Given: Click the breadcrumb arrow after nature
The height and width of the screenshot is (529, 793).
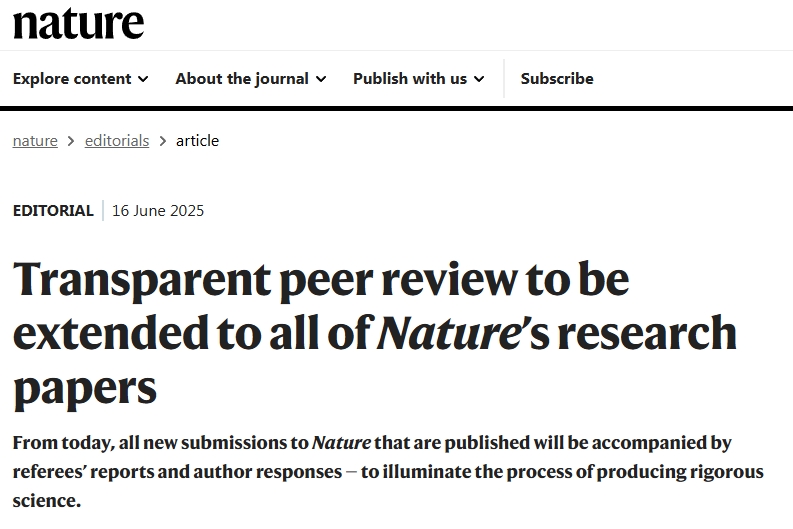Looking at the screenshot, I should pos(71,141).
